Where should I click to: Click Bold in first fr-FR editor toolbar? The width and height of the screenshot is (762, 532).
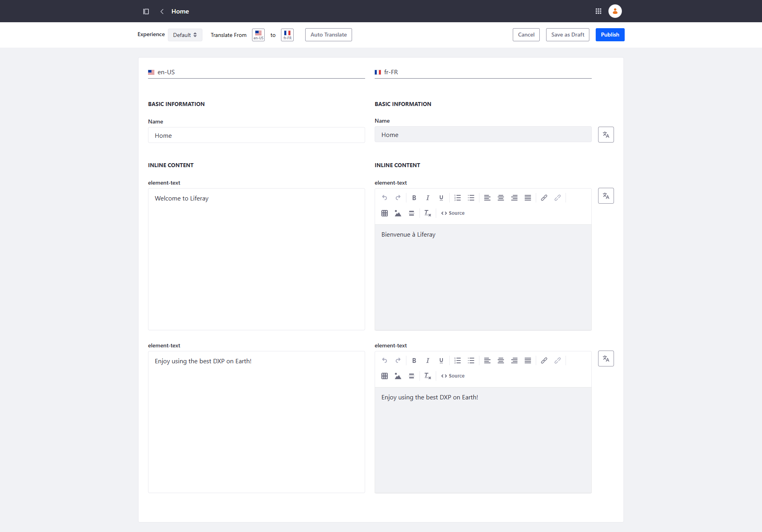point(414,198)
